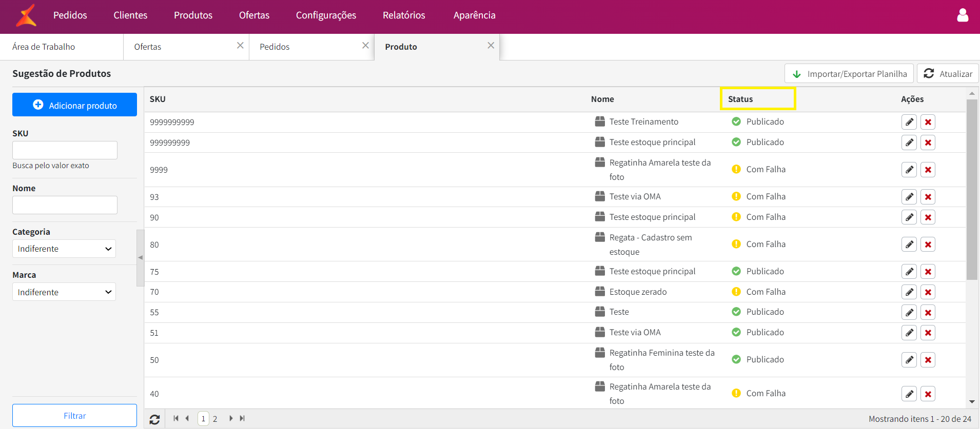Edit product with SKU 50
This screenshot has height=429, width=980.
(x=909, y=360)
